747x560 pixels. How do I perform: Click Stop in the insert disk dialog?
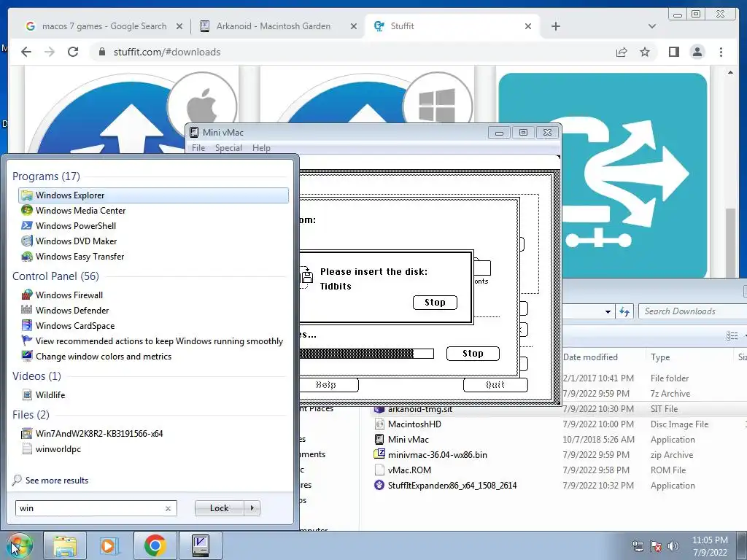point(435,303)
